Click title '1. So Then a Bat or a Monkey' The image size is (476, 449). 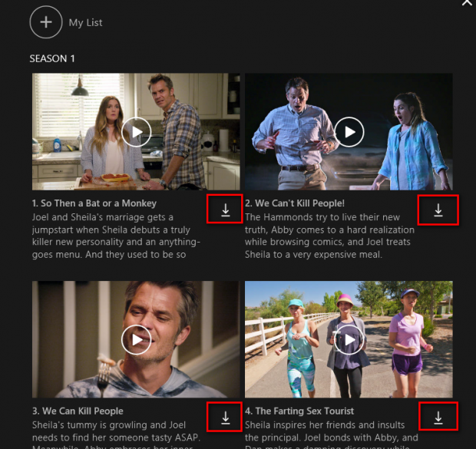(x=94, y=203)
